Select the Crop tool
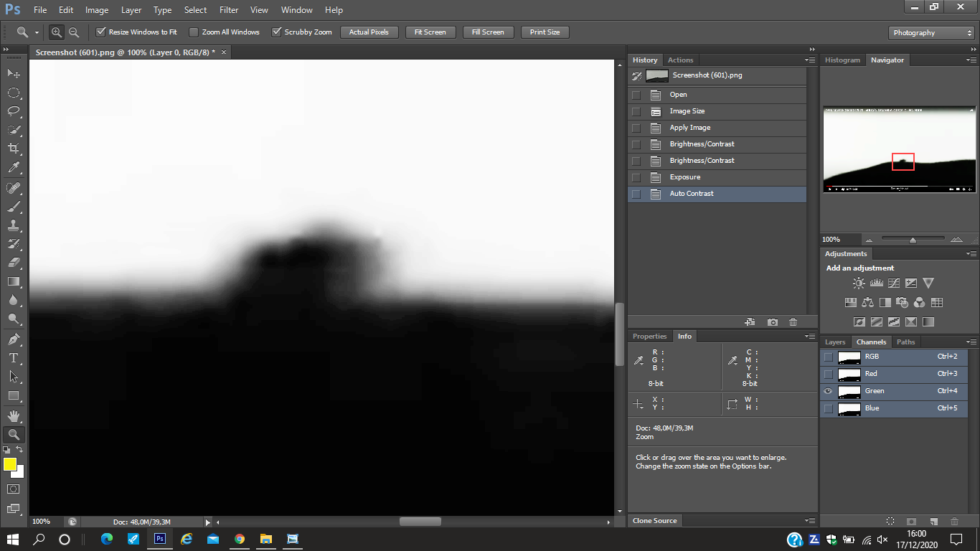The height and width of the screenshot is (551, 980). (x=14, y=149)
